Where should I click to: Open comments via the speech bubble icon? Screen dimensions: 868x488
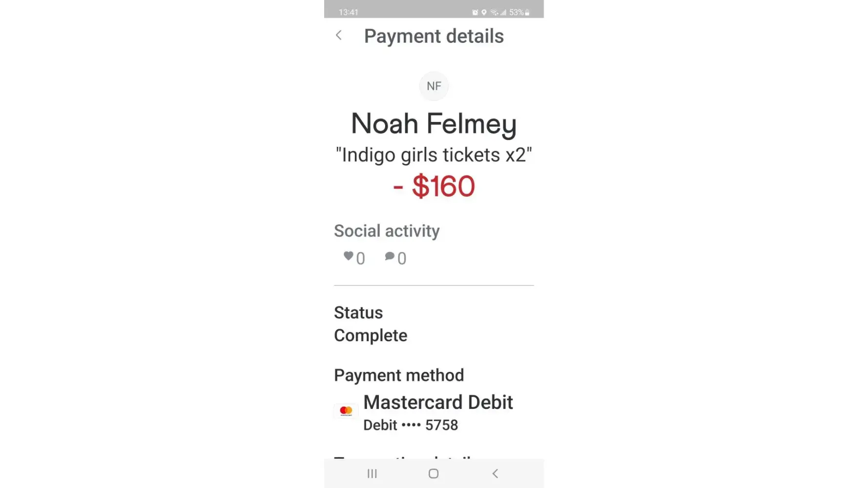click(x=390, y=256)
